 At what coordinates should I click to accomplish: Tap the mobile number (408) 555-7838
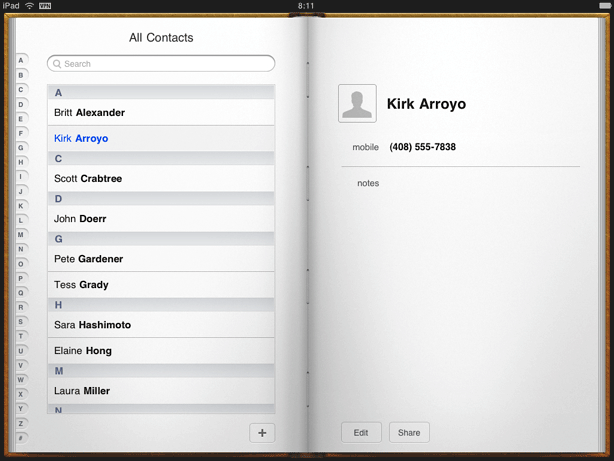tap(422, 147)
